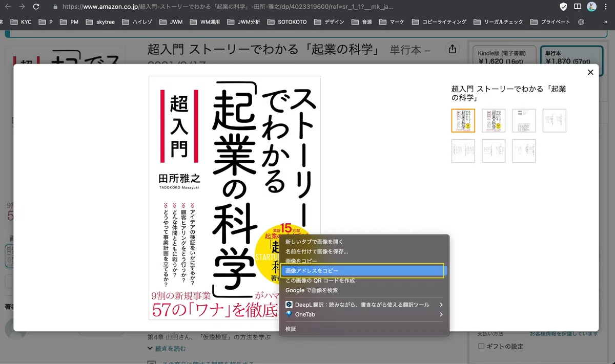Open the shield extension icon
Viewport: 615px width, 364px height.
tap(563, 7)
